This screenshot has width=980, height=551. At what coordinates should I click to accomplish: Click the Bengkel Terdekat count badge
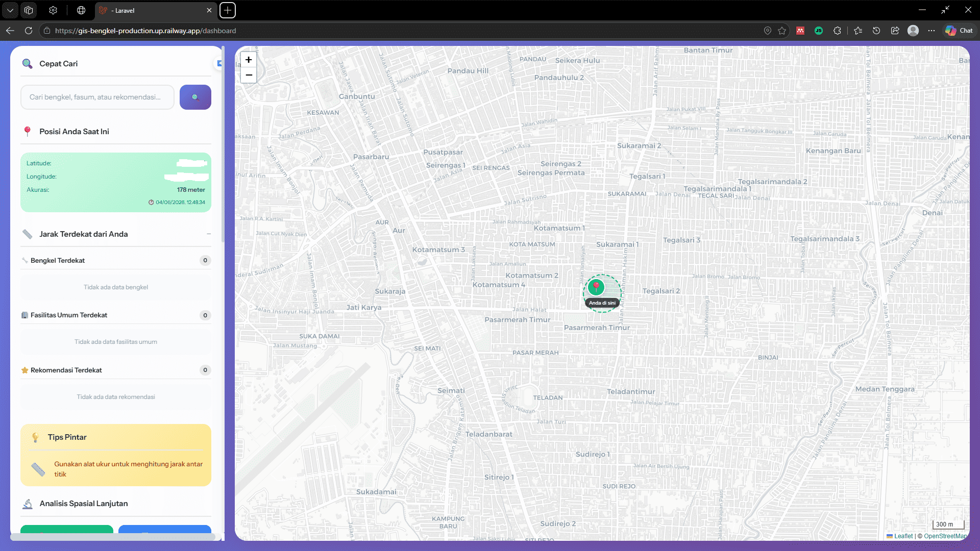click(x=205, y=261)
